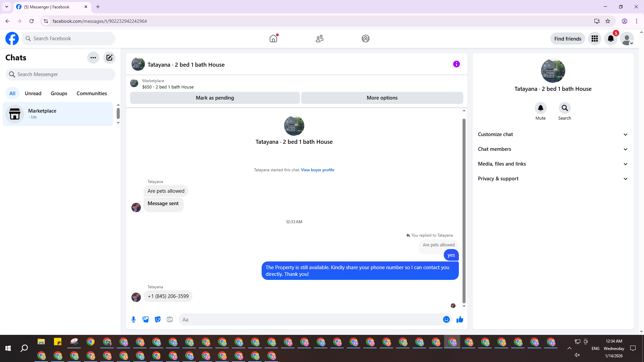The width and height of the screenshot is (644, 362).
Task: Click Mark as pending button
Action: (x=215, y=98)
